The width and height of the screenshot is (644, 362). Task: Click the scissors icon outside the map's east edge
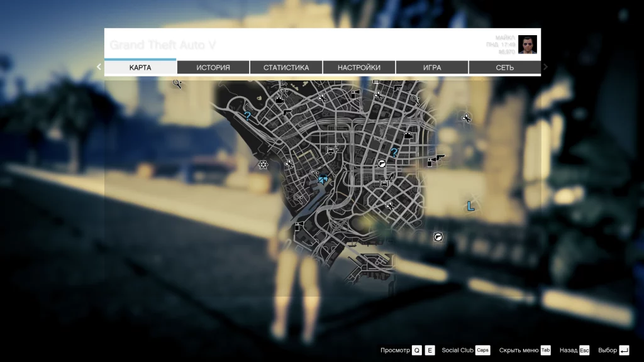[466, 118]
